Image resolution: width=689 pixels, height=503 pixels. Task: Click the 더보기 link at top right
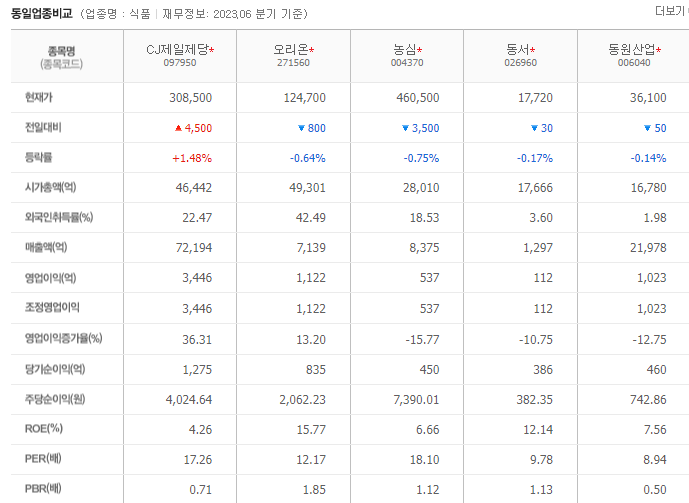[670, 11]
